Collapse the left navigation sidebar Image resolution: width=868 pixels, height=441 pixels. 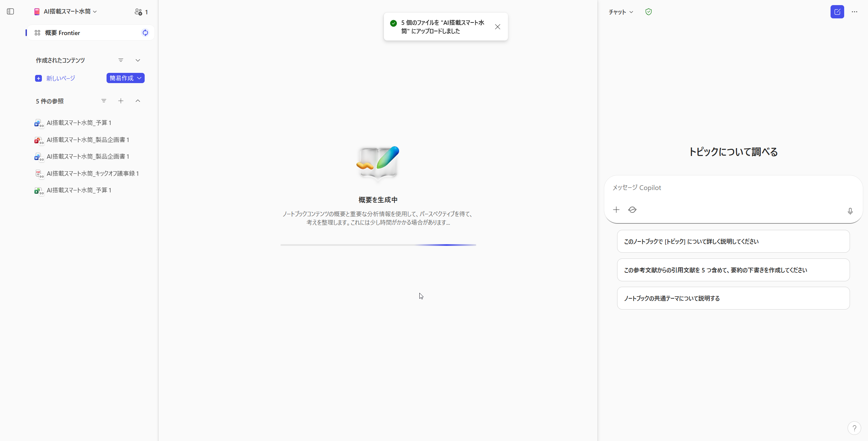(x=10, y=11)
